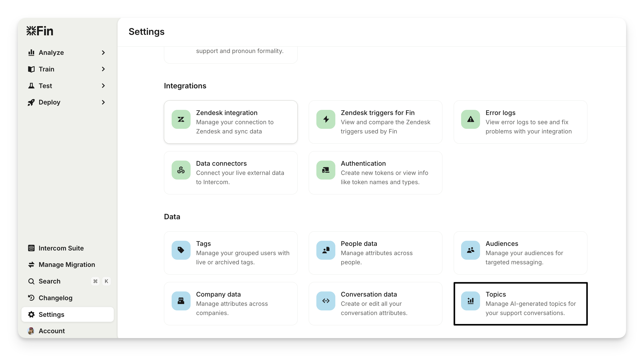
Task: Click the Data connectors webhook icon
Action: 181,170
